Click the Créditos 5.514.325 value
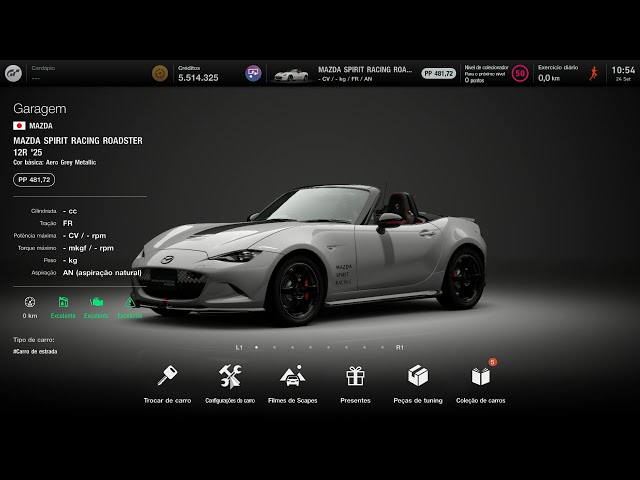This screenshot has height=480, width=640. [x=198, y=78]
